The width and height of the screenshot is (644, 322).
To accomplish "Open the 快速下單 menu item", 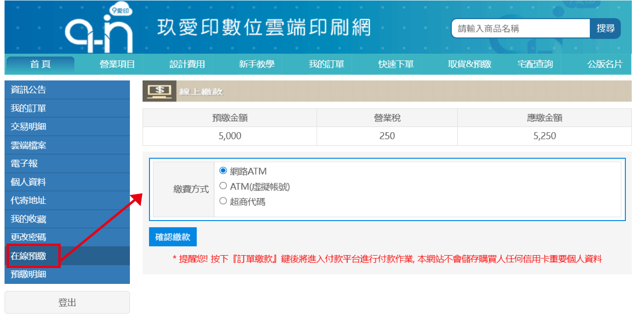I will tap(396, 64).
